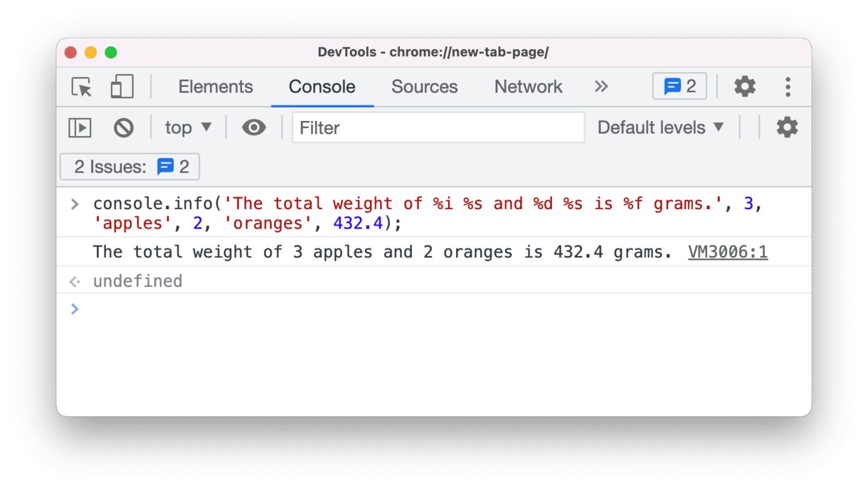Open Console settings gear in the console toolbar

point(786,128)
